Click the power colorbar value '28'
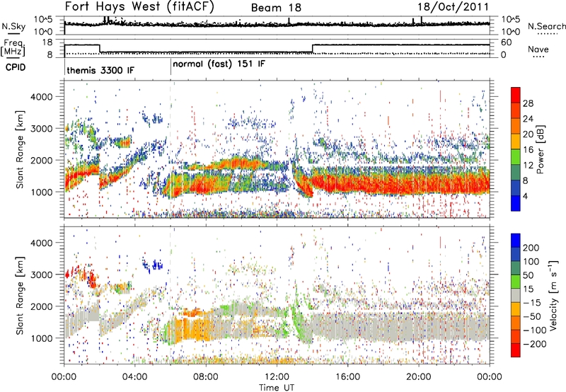 point(528,103)
